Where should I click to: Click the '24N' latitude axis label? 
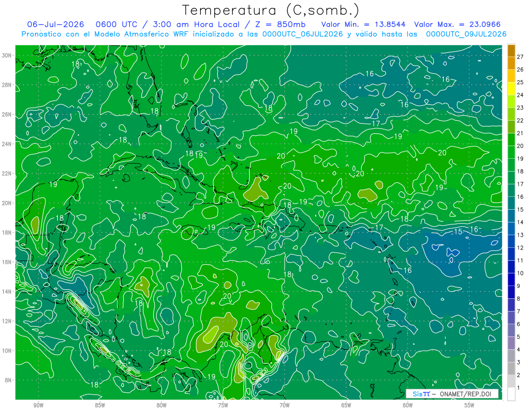tap(7, 144)
